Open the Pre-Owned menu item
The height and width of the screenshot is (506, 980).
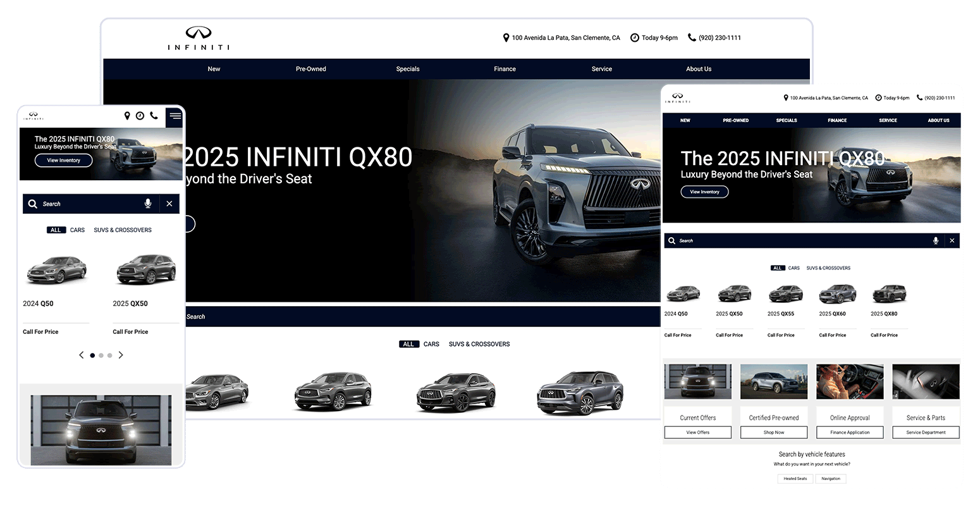point(310,68)
